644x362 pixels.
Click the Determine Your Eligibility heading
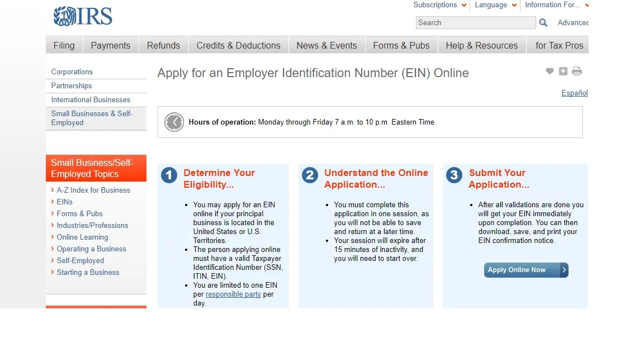coord(219,179)
